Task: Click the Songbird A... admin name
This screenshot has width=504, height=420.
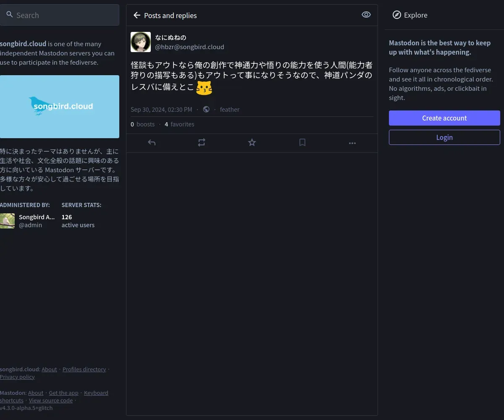Action: click(37, 217)
